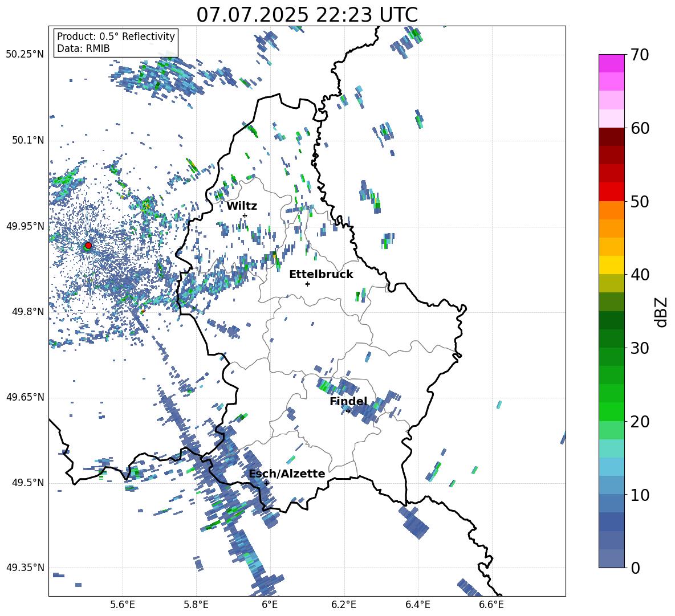Click the 50.25°N latitude tick label
This screenshot has height=616, width=675.
coord(25,55)
